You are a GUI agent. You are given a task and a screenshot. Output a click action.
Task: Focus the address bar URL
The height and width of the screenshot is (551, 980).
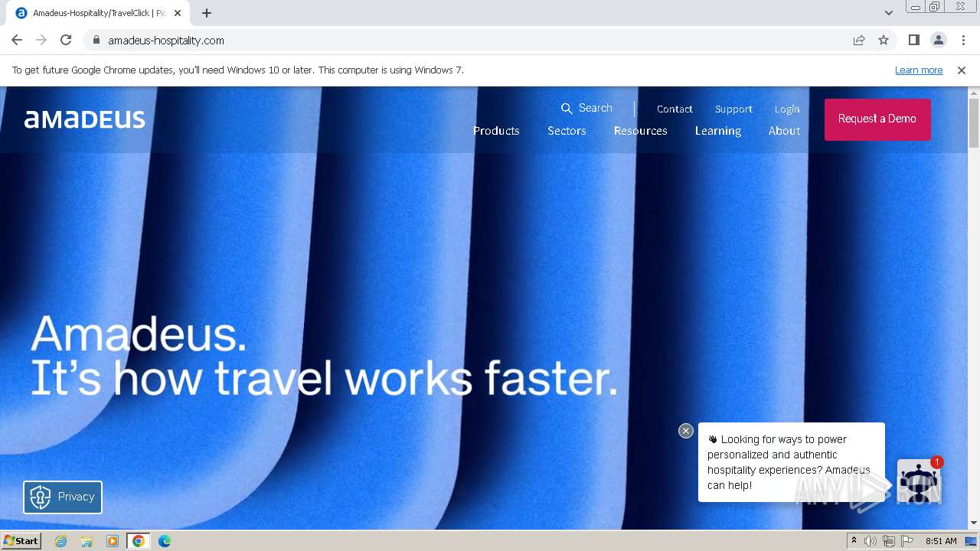tap(166, 41)
